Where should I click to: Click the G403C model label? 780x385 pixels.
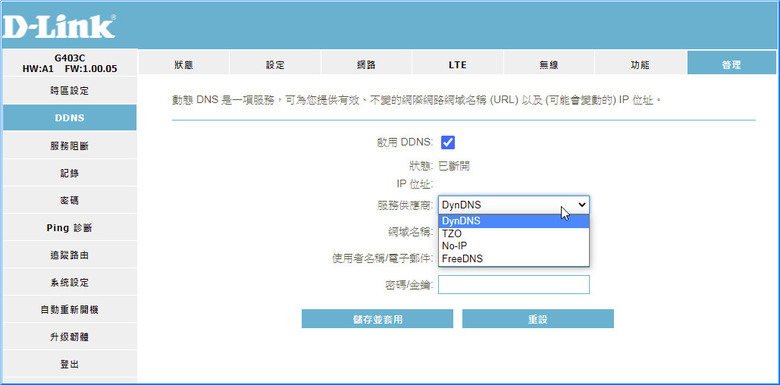click(x=70, y=57)
